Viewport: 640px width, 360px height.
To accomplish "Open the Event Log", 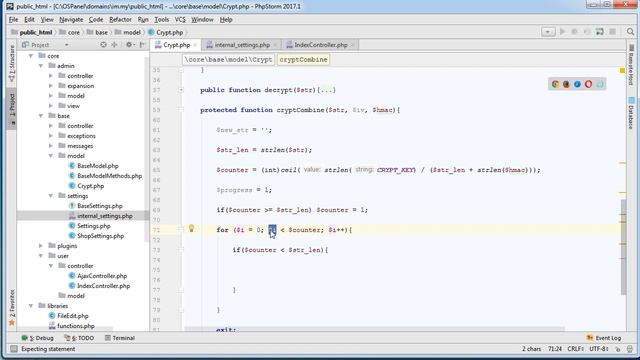I will [x=604, y=338].
